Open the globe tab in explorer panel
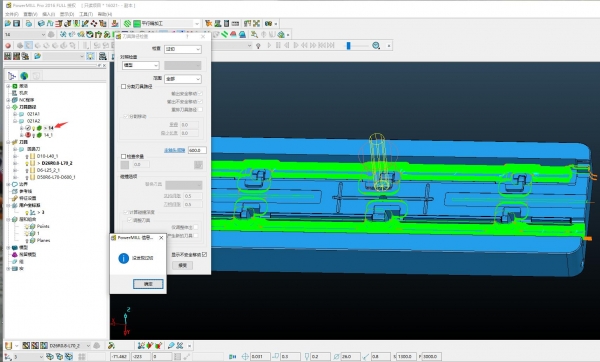 coord(24,76)
